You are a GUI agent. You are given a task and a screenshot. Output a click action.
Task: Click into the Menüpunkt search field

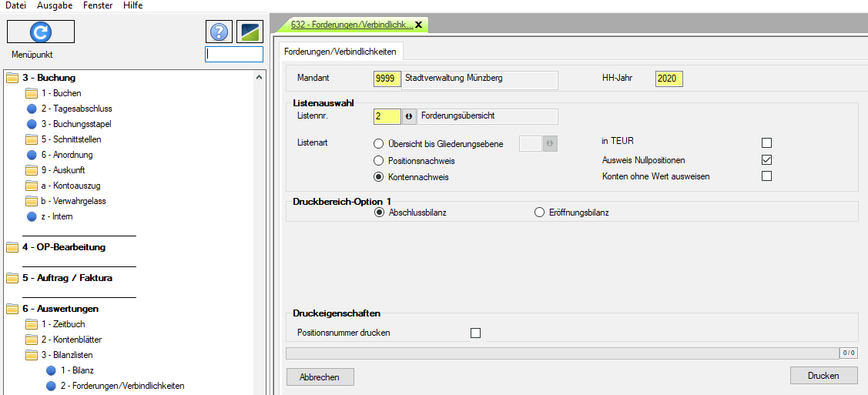tap(234, 55)
